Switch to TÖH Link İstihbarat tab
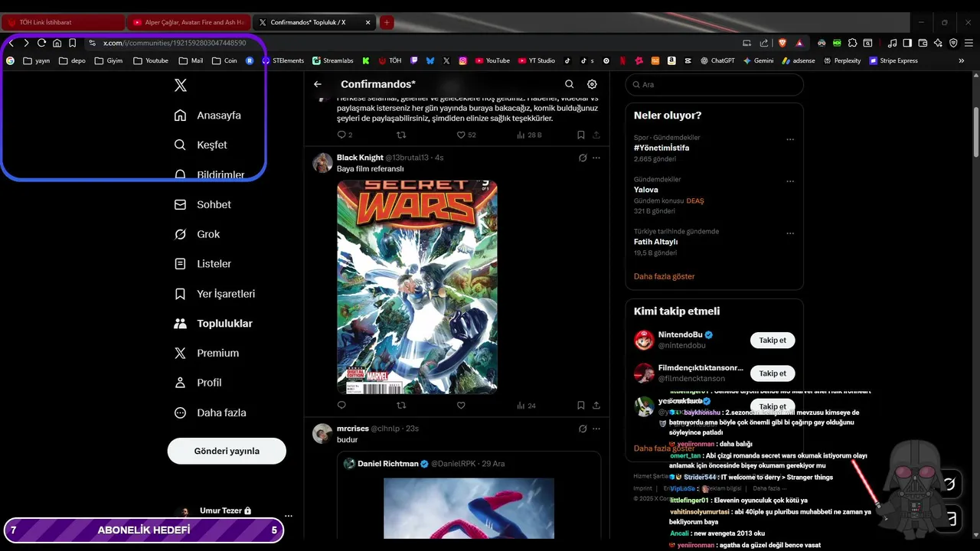 (63, 22)
